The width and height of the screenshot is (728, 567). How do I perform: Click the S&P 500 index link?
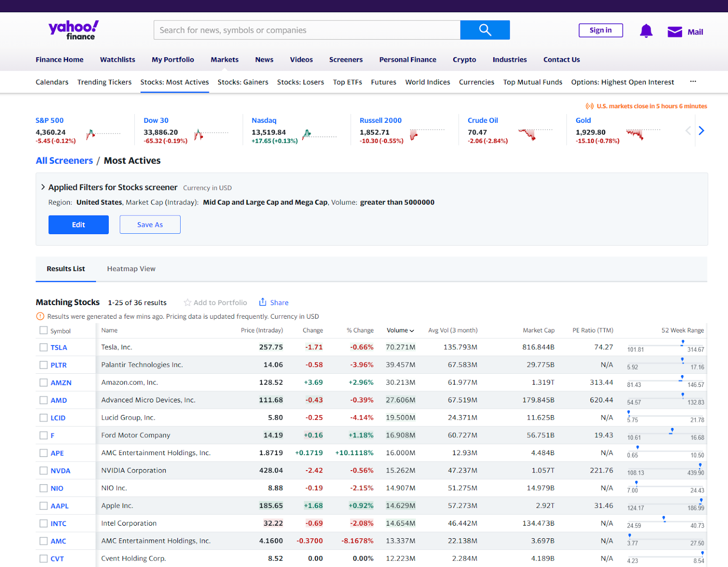point(50,120)
